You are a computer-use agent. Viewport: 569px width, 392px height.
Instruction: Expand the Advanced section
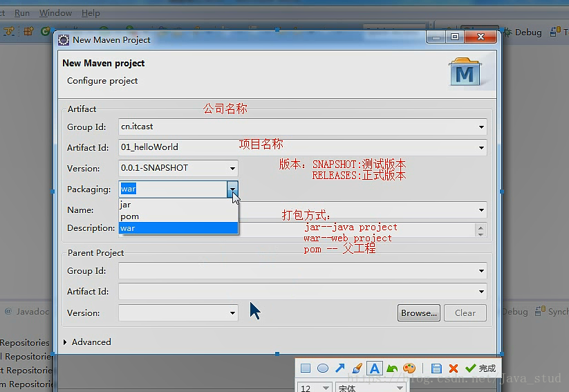tap(65, 342)
